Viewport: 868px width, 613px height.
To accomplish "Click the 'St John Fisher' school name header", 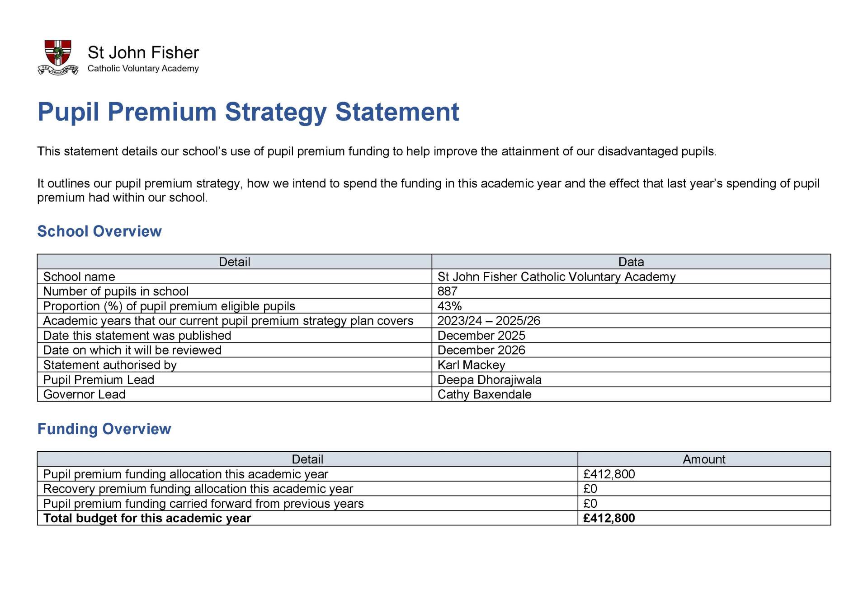I will tap(143, 52).
